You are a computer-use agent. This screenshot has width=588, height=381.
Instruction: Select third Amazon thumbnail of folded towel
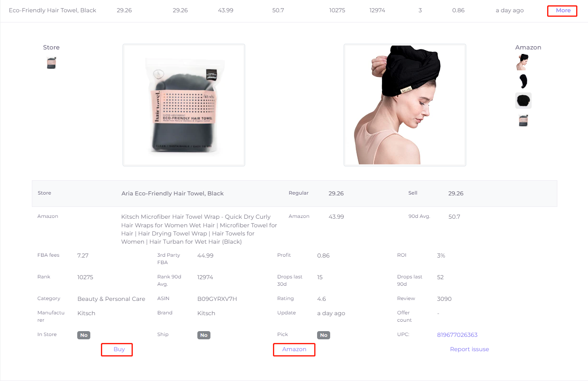(x=523, y=101)
